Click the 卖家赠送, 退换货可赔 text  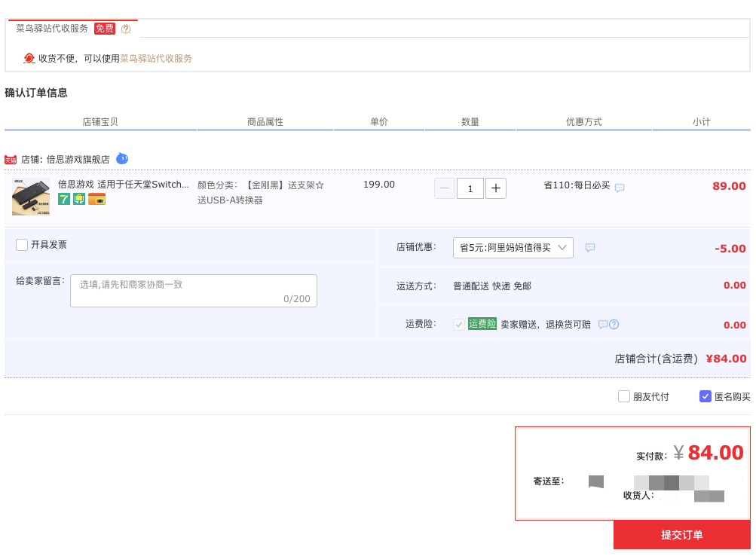[546, 324]
